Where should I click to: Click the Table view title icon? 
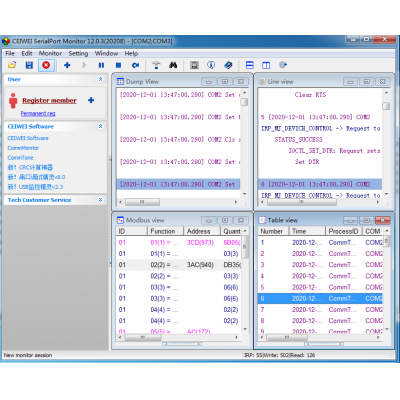tap(262, 220)
